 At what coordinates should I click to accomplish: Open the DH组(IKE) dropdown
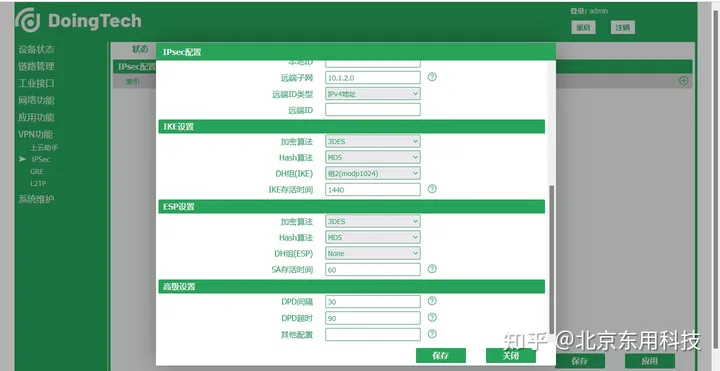tap(372, 173)
